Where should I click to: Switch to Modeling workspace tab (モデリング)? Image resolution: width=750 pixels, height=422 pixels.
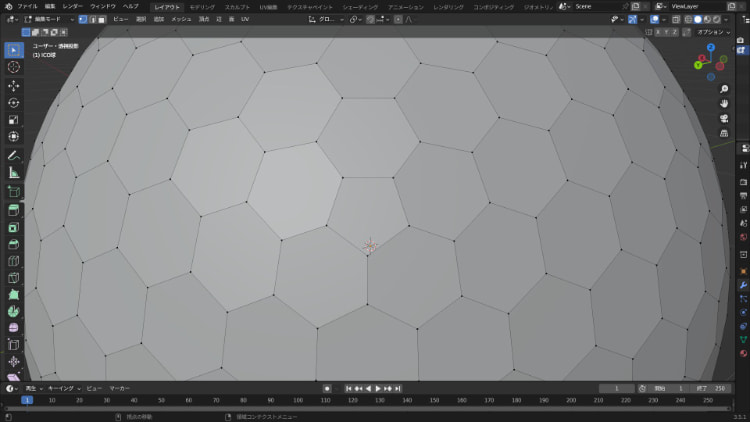pyautogui.click(x=202, y=7)
